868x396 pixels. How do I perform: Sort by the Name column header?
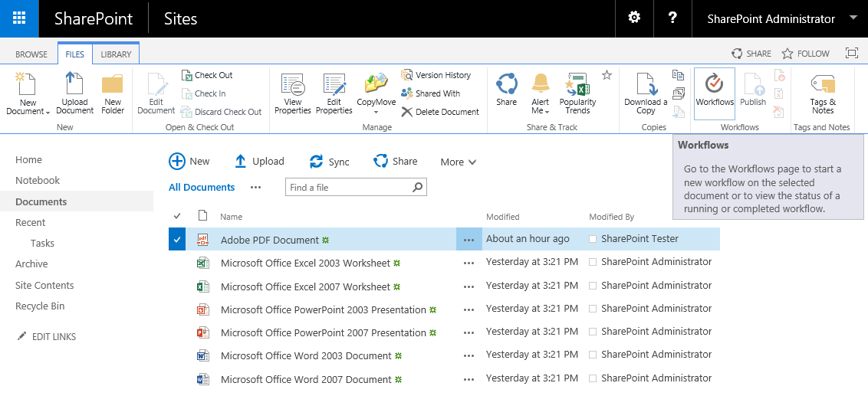(x=232, y=217)
